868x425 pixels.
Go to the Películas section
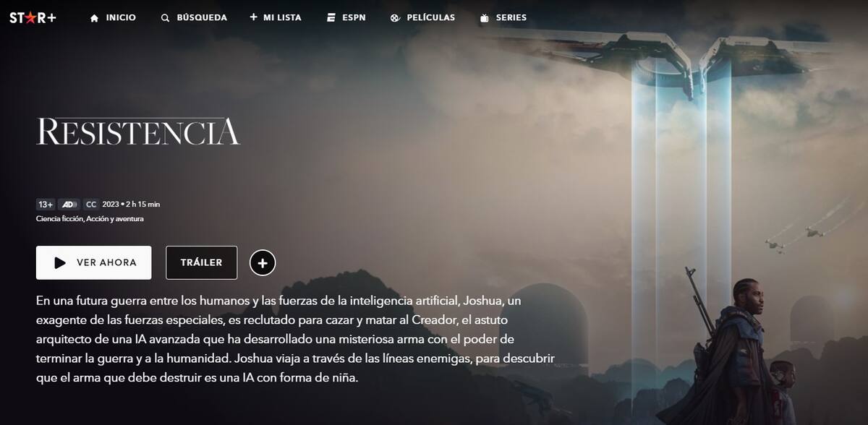click(422, 18)
